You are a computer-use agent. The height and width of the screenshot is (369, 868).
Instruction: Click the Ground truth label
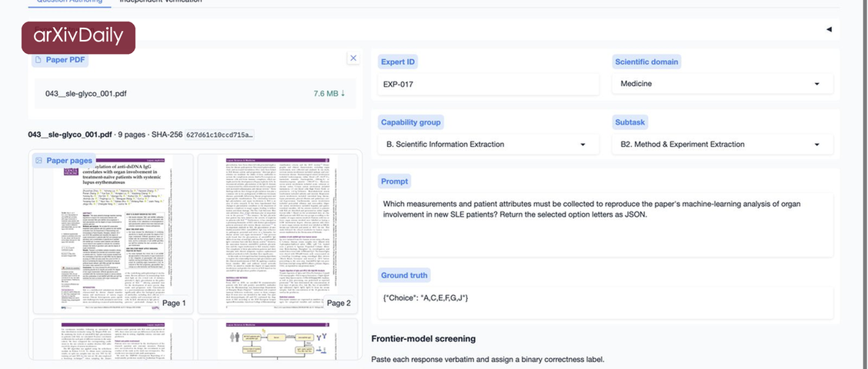pos(404,275)
